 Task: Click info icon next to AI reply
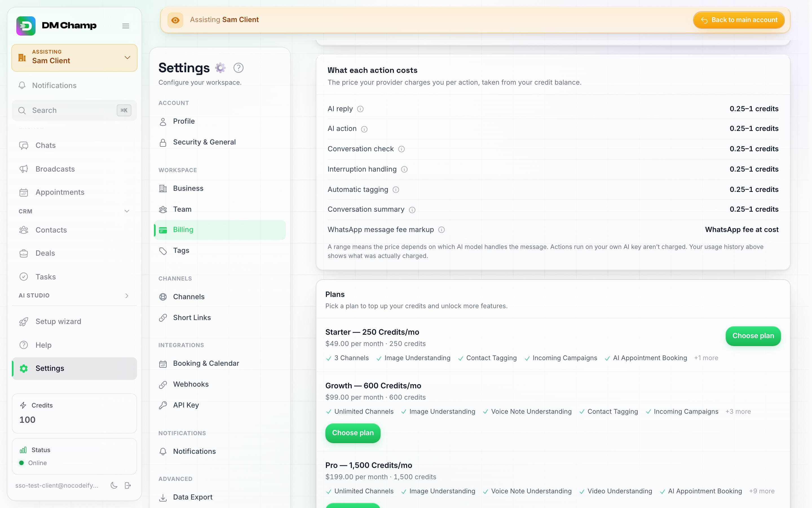click(360, 109)
